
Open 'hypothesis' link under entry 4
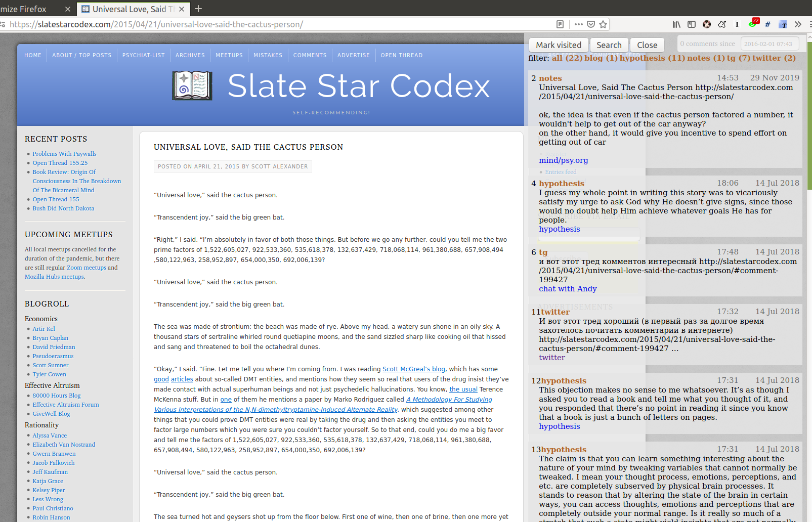(560, 229)
